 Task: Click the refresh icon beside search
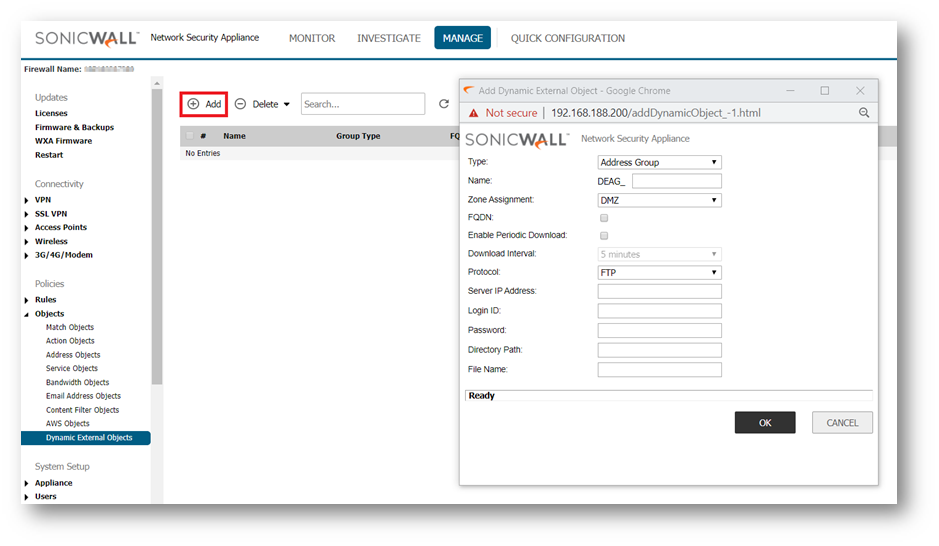[x=444, y=104]
